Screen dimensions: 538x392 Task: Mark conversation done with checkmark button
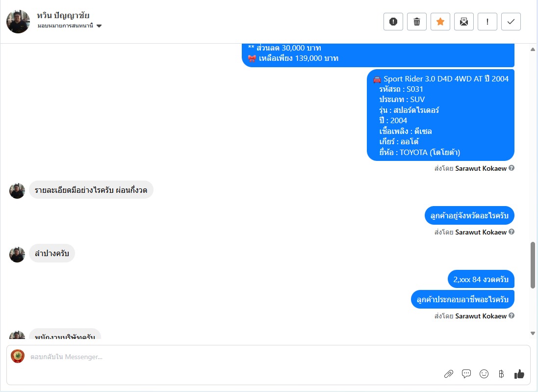pos(511,22)
